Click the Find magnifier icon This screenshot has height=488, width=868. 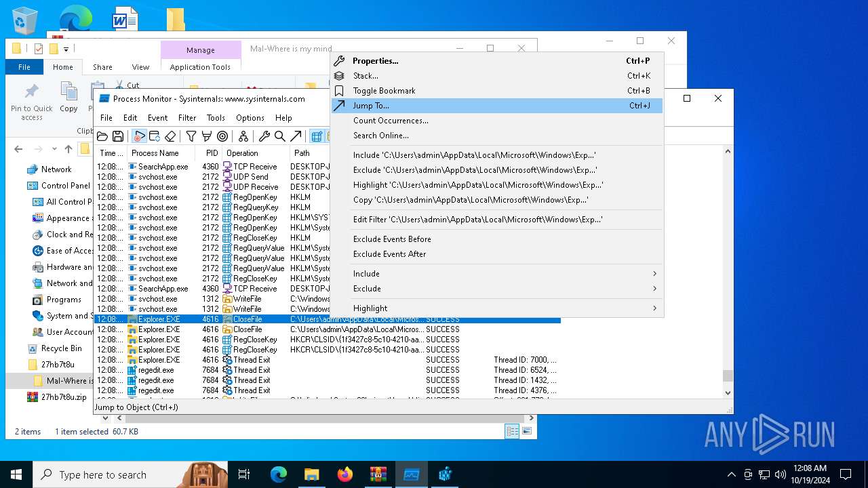click(x=279, y=136)
